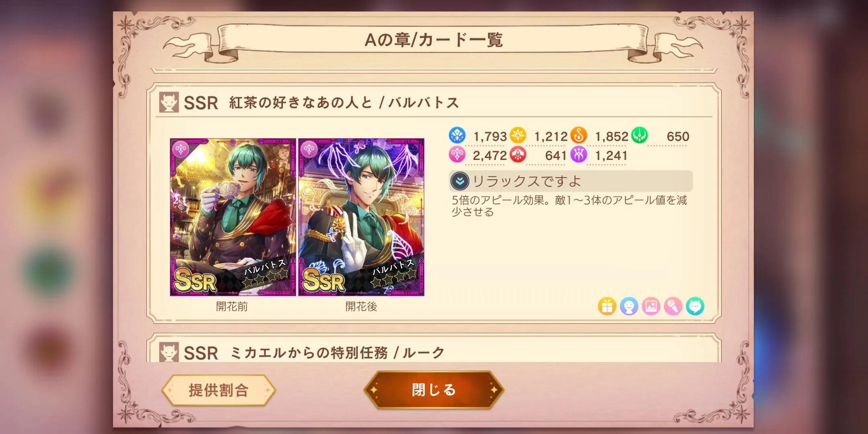Click the blue avatar face icon
This screenshot has height=434, width=868.
(629, 307)
